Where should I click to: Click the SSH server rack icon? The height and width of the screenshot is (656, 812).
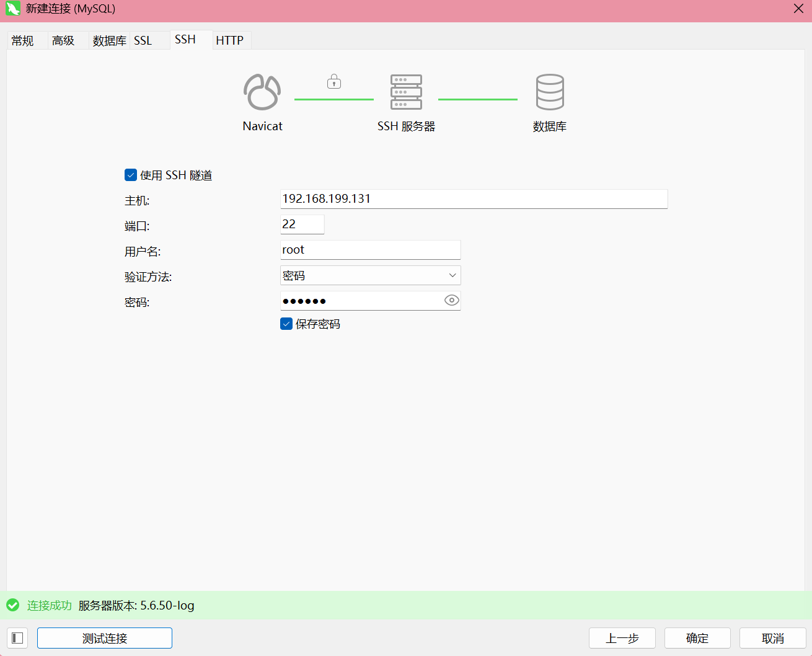tap(406, 92)
